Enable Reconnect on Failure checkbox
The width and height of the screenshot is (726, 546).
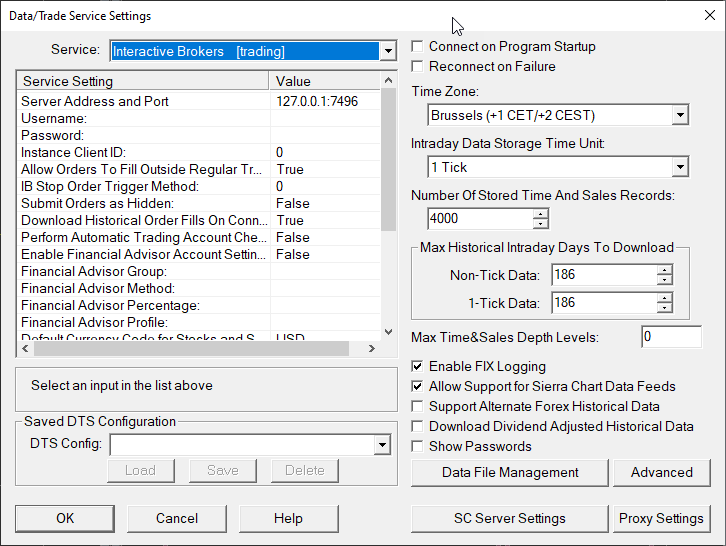417,66
